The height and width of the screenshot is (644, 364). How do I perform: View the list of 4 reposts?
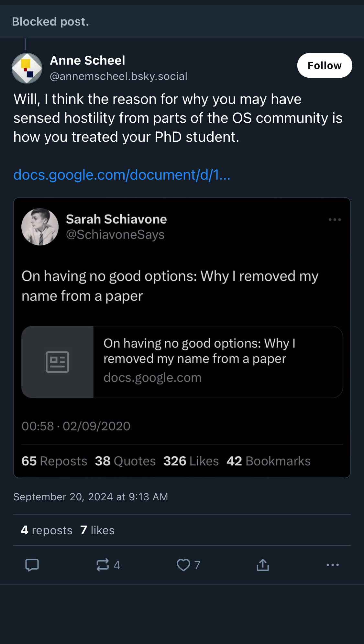pyautogui.click(x=47, y=530)
